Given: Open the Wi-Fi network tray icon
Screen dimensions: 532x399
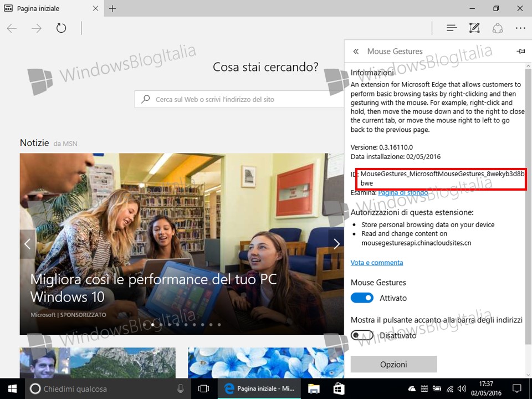Looking at the screenshot, I should pos(450,389).
